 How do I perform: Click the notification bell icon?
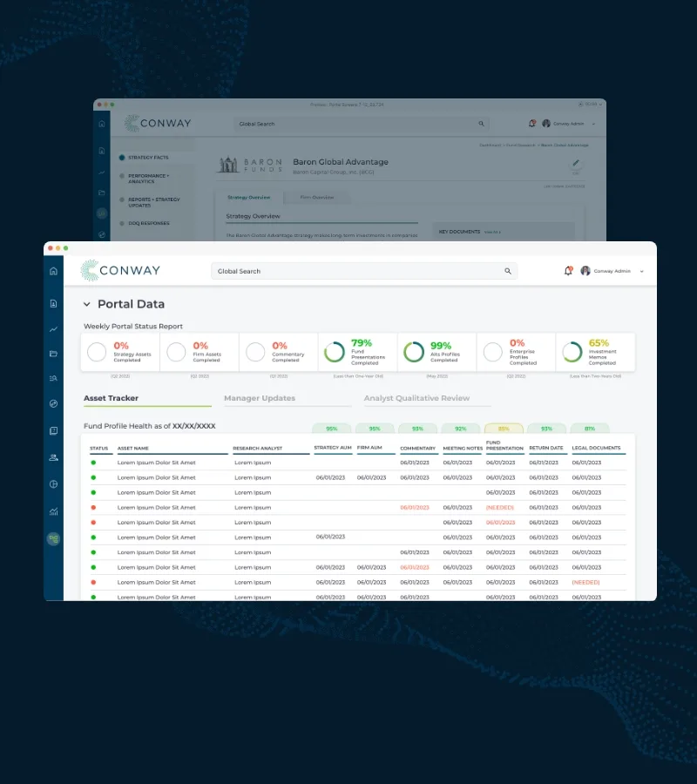point(568,271)
